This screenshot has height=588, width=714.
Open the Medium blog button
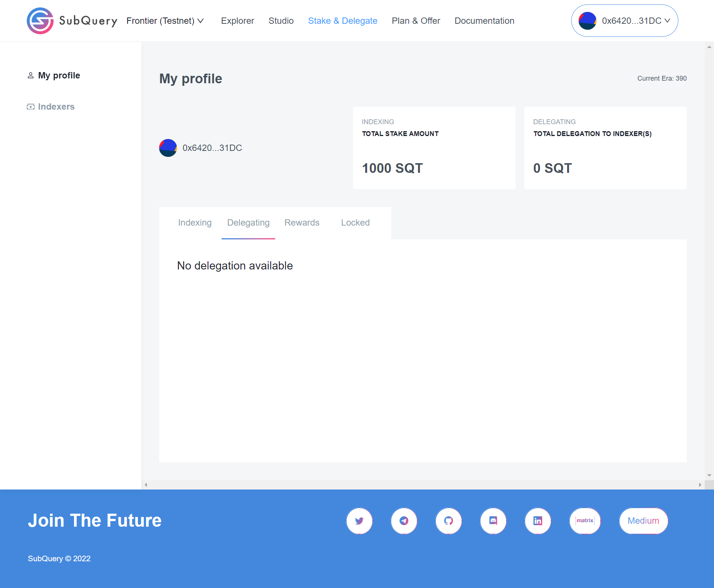643,521
